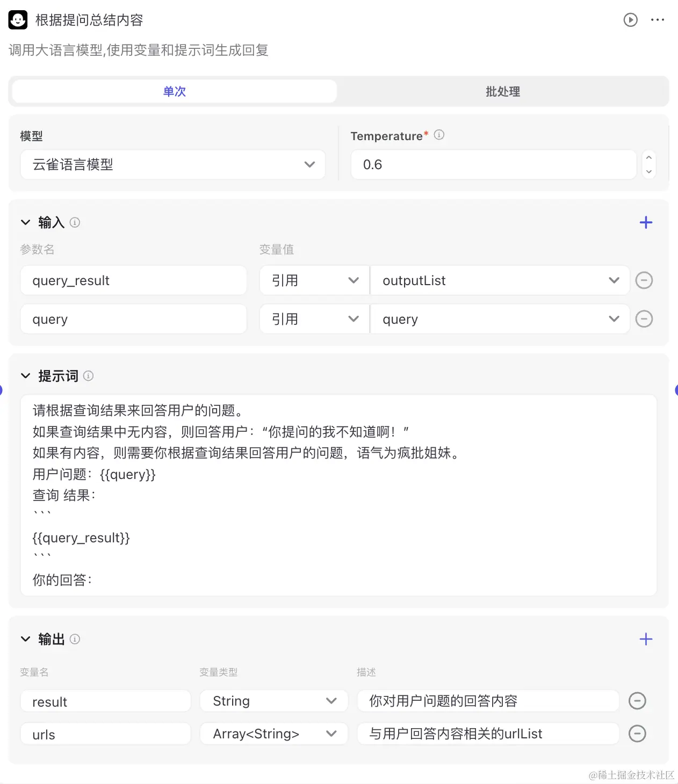The width and height of the screenshot is (678, 784).
Task: Decrease Temperature with the down stepper arrow
Action: point(649,172)
